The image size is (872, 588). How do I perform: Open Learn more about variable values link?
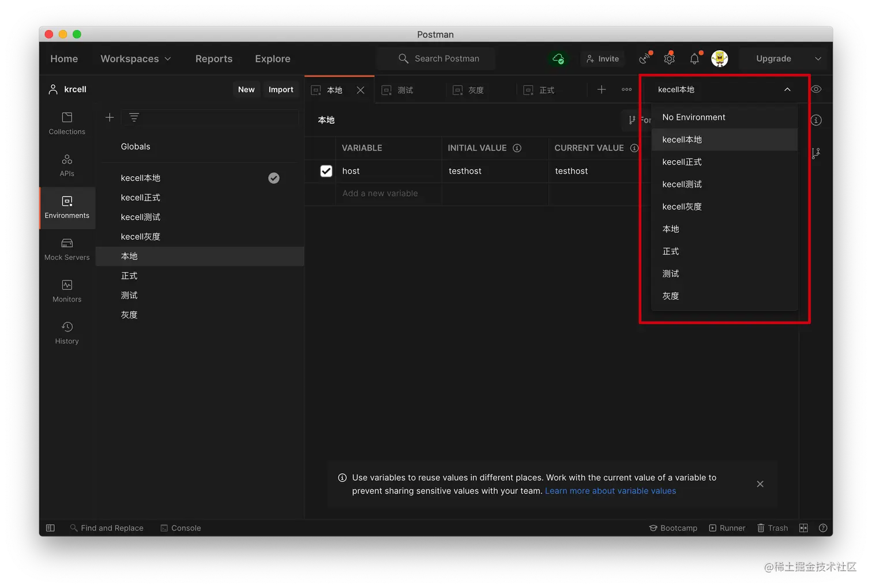coord(610,491)
